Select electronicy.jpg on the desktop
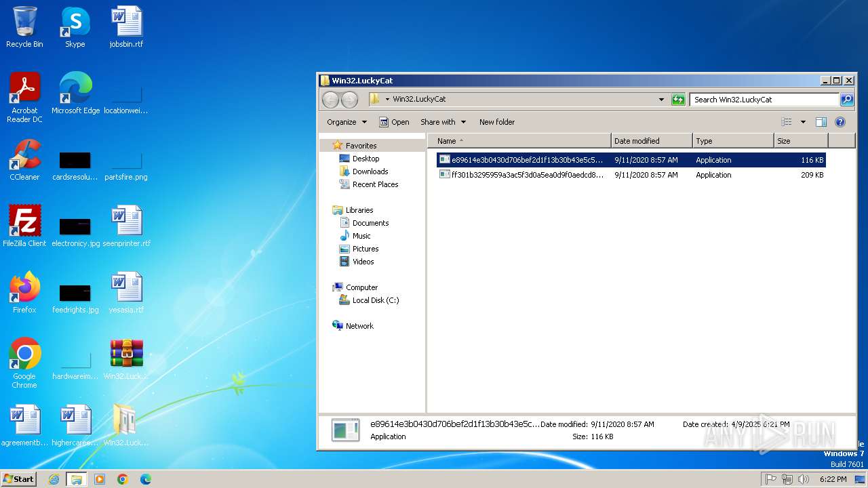The image size is (868, 488). point(75,231)
